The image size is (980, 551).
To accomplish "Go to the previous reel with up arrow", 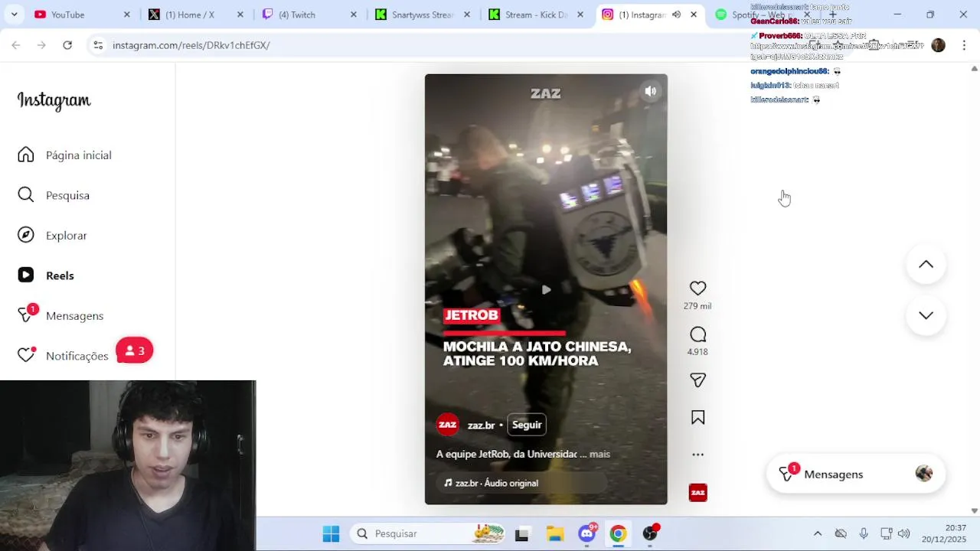I will pos(926,265).
